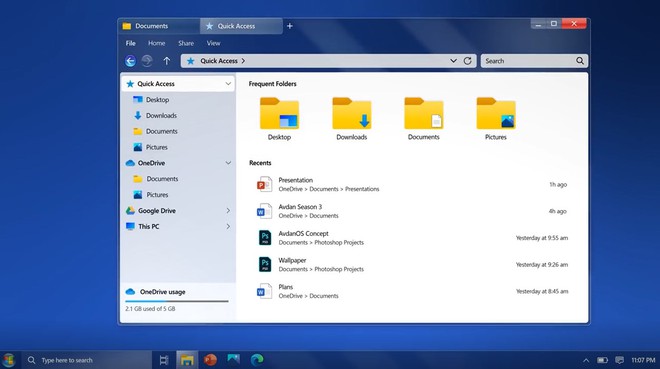Click the taskbar Type here to search box
The height and width of the screenshot is (369, 660).
click(87, 360)
